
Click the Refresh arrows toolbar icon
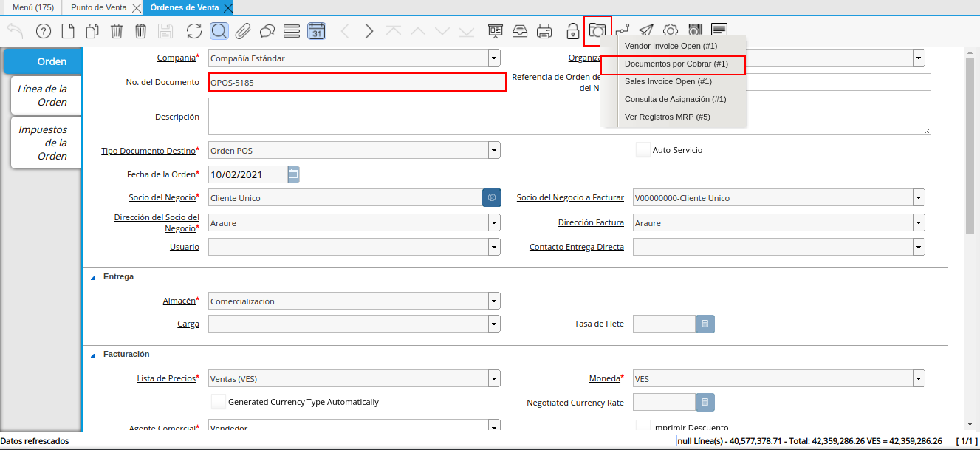pyautogui.click(x=194, y=31)
